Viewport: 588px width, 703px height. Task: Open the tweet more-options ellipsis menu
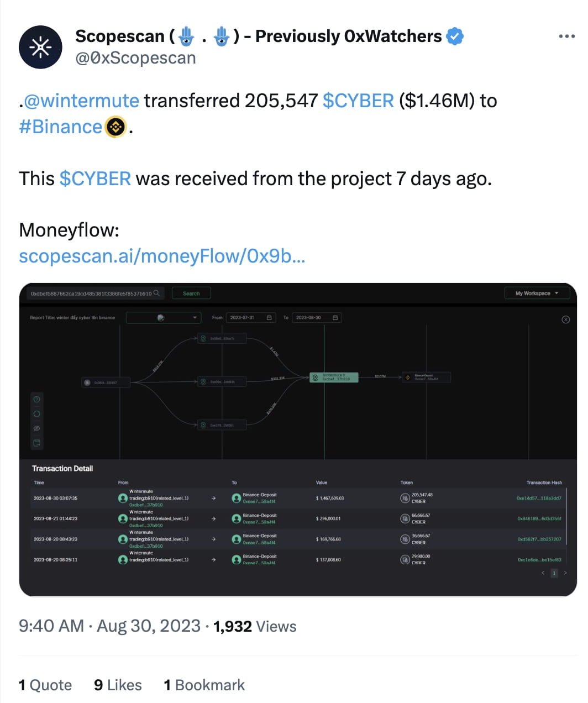click(x=566, y=35)
